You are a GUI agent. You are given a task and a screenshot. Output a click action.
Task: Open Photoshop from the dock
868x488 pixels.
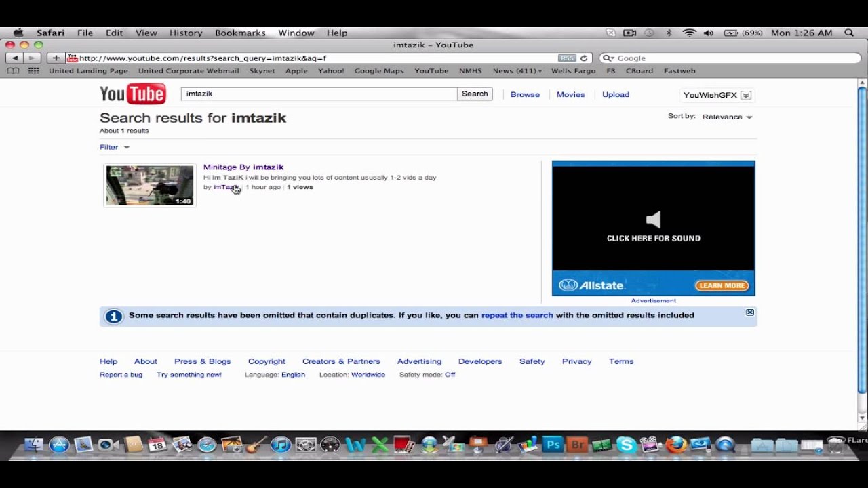tap(553, 445)
